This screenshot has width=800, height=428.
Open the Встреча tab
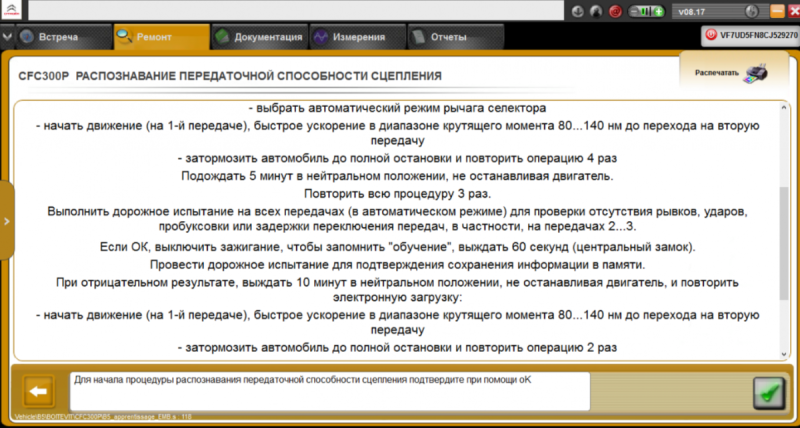(x=63, y=37)
